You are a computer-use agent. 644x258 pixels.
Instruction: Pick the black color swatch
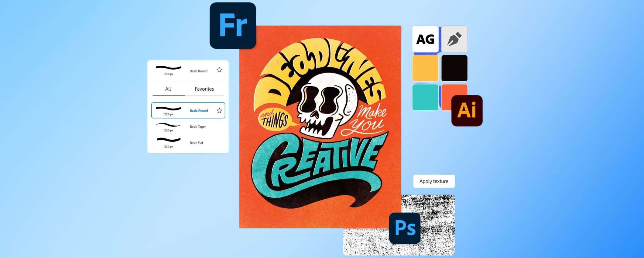tap(454, 68)
